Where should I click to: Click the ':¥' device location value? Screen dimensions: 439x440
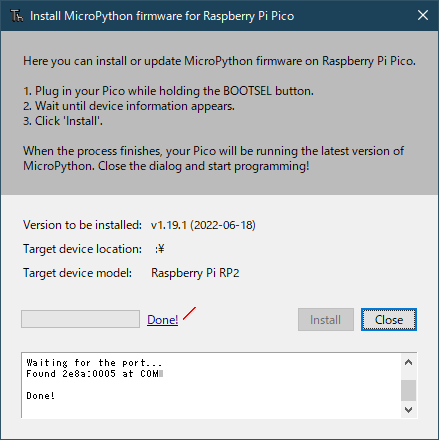coord(160,249)
